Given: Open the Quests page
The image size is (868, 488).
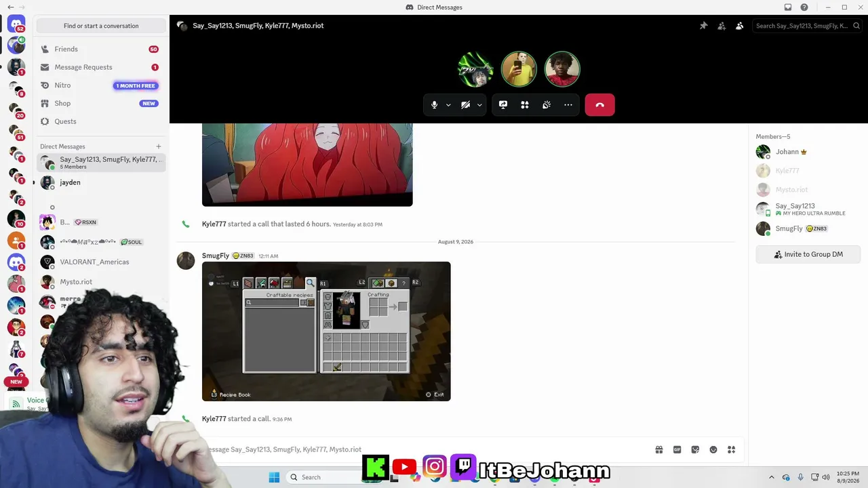Looking at the screenshot, I should point(101,121).
